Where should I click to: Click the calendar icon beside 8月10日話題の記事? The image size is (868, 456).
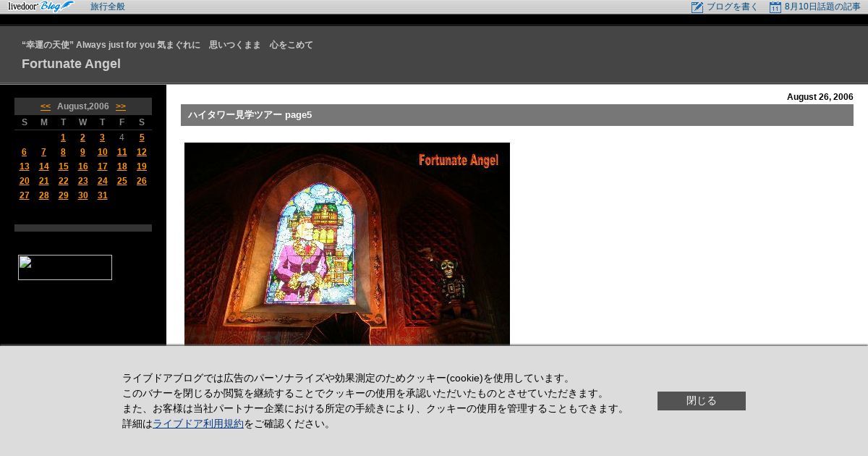coord(775,7)
